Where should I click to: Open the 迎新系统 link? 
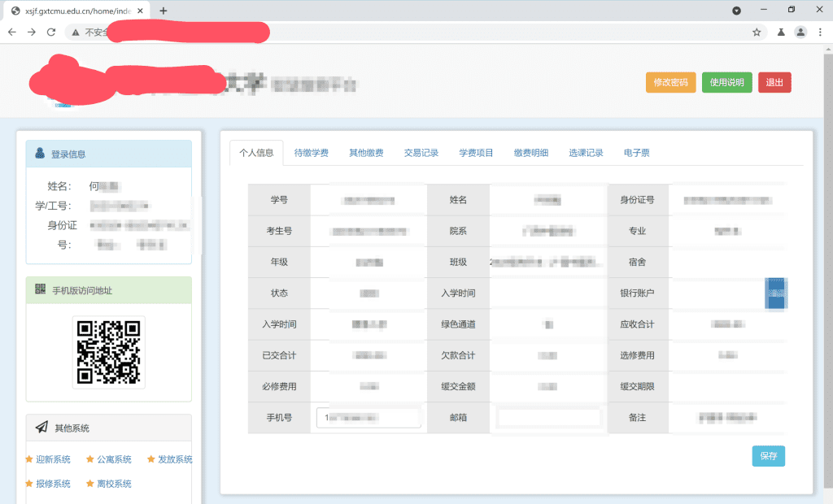click(x=53, y=459)
